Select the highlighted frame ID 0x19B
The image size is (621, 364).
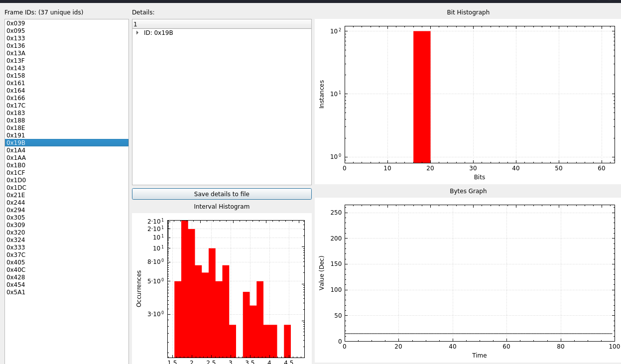(x=16, y=143)
